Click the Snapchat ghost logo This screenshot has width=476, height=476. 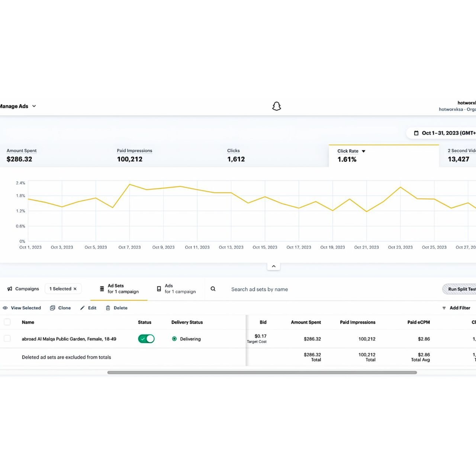point(276,106)
